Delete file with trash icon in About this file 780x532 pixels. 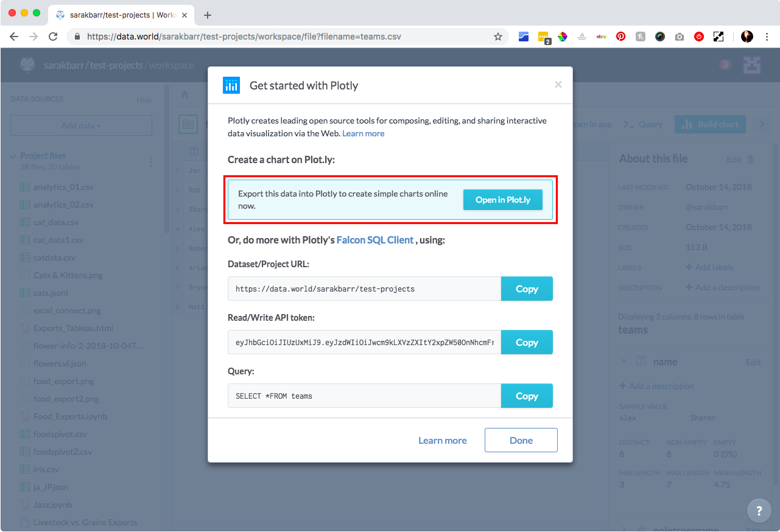pyautogui.click(x=750, y=159)
